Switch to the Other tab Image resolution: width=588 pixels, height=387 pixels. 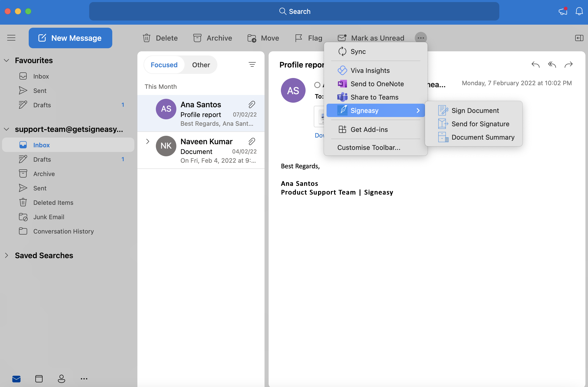tap(201, 65)
